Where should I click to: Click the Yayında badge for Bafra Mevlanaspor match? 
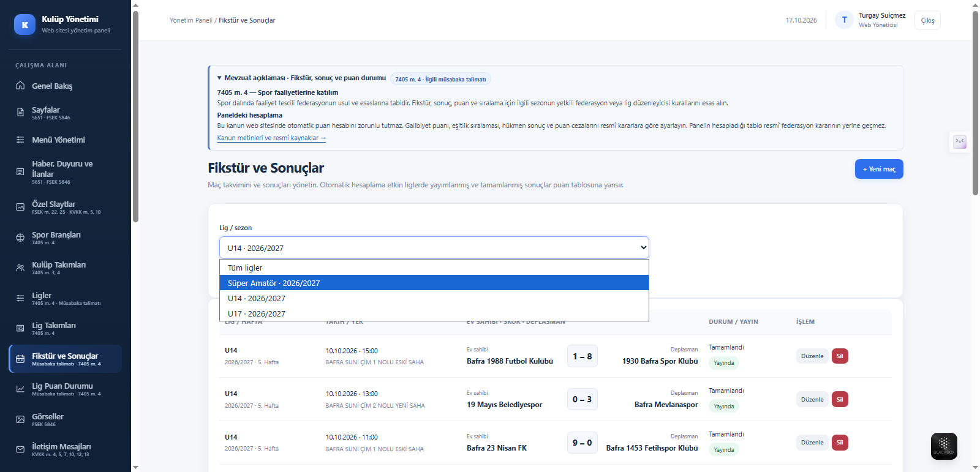tap(723, 406)
